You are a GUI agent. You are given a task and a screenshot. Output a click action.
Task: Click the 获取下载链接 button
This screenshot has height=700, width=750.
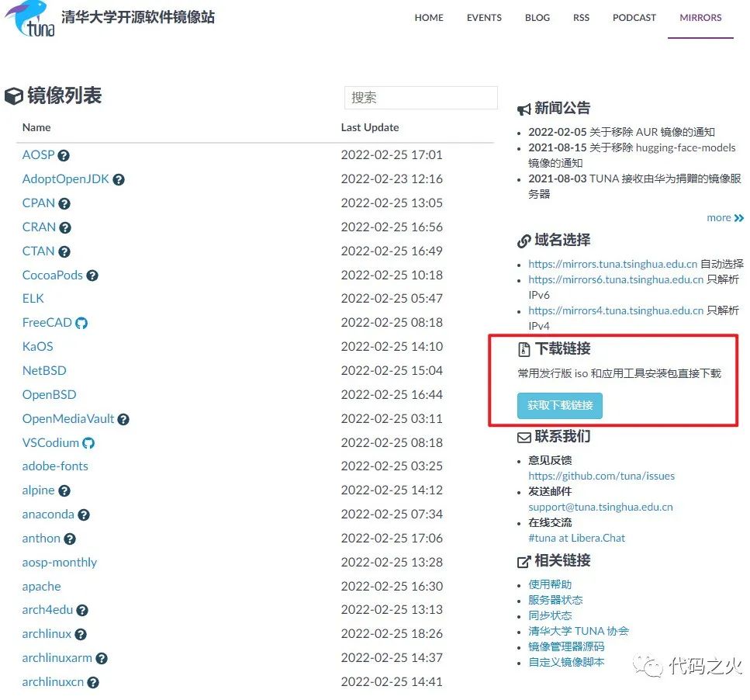click(x=560, y=406)
